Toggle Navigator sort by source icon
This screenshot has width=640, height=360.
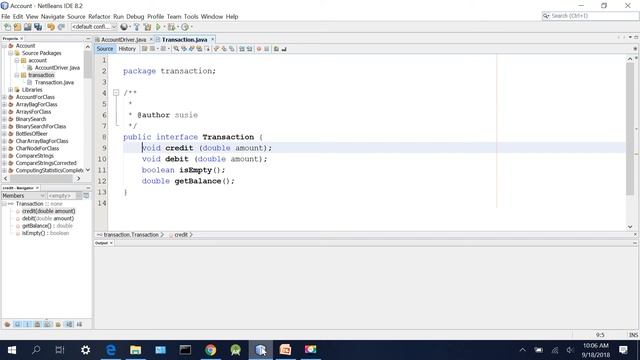[x=79, y=324]
